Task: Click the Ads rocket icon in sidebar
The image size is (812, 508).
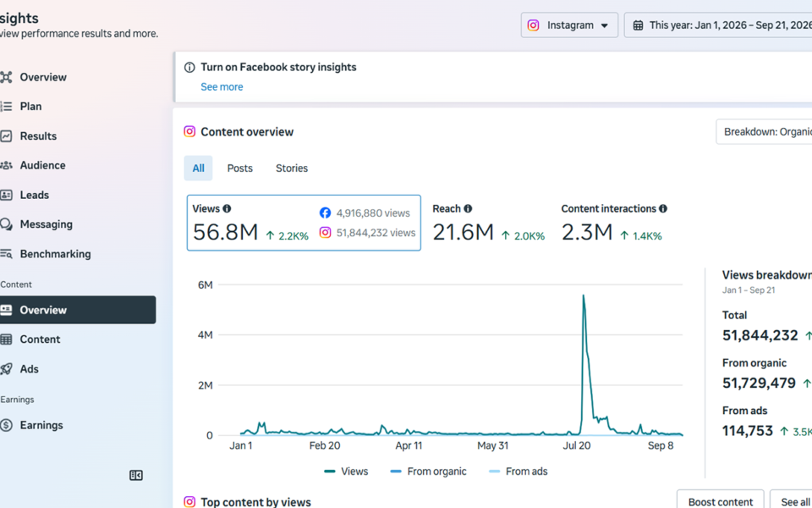Action: click(x=6, y=369)
